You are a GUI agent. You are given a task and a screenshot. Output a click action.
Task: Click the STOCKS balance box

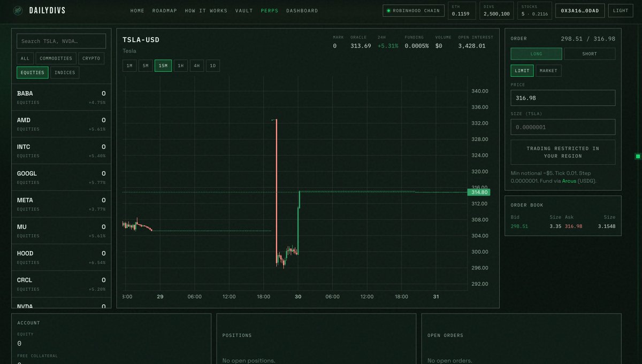click(x=534, y=10)
